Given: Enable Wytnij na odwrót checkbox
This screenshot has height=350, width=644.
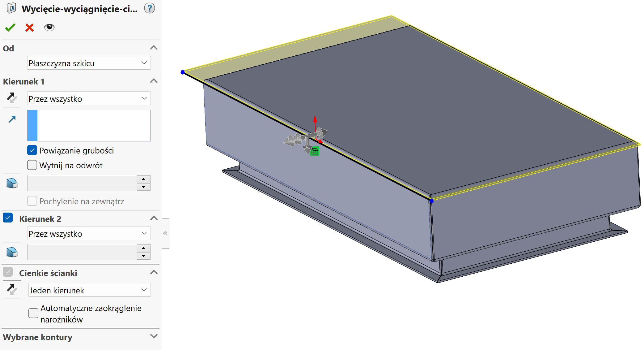Looking at the screenshot, I should pos(32,165).
